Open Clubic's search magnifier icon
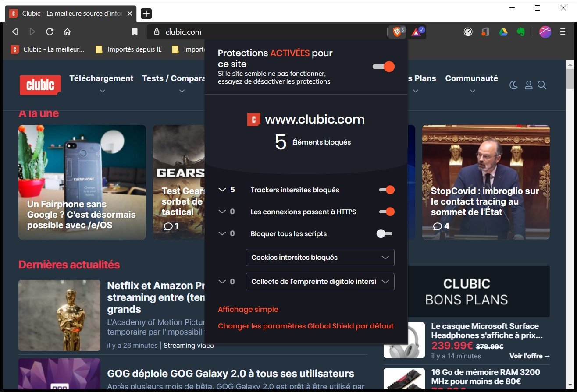 [542, 85]
